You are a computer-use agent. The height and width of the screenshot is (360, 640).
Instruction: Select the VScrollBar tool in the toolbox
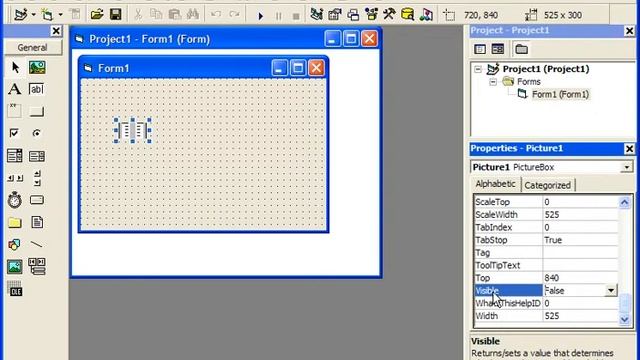(37, 178)
